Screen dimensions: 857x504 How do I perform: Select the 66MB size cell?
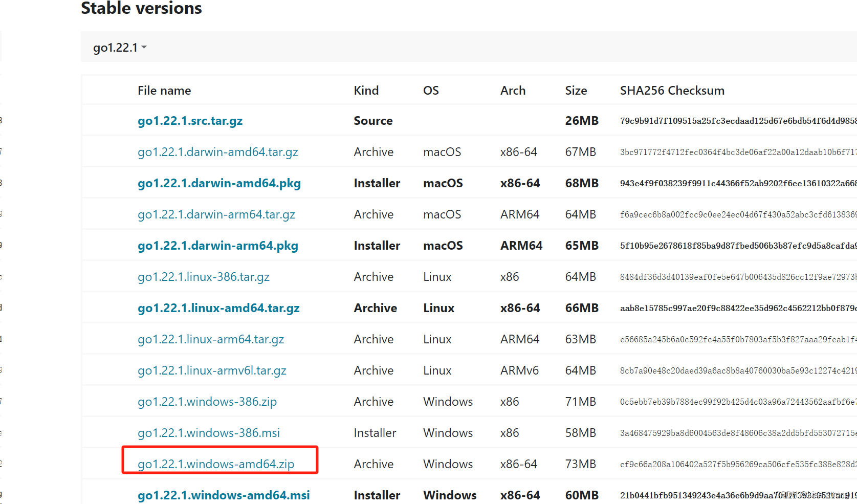[x=582, y=308]
